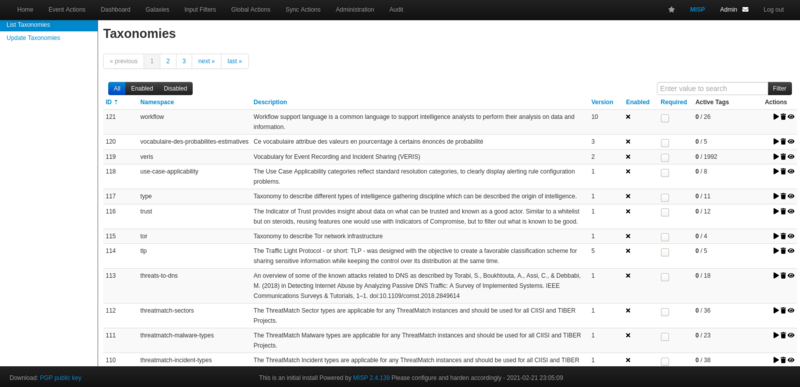Screen dimensions: 800x387
Task: Check Required box for use-case-applicability
Action: (x=665, y=173)
